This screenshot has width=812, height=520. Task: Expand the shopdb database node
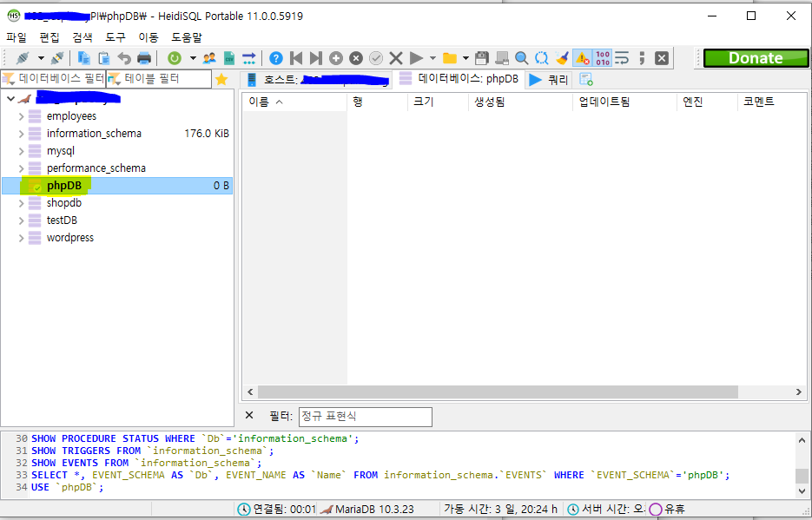click(x=21, y=203)
